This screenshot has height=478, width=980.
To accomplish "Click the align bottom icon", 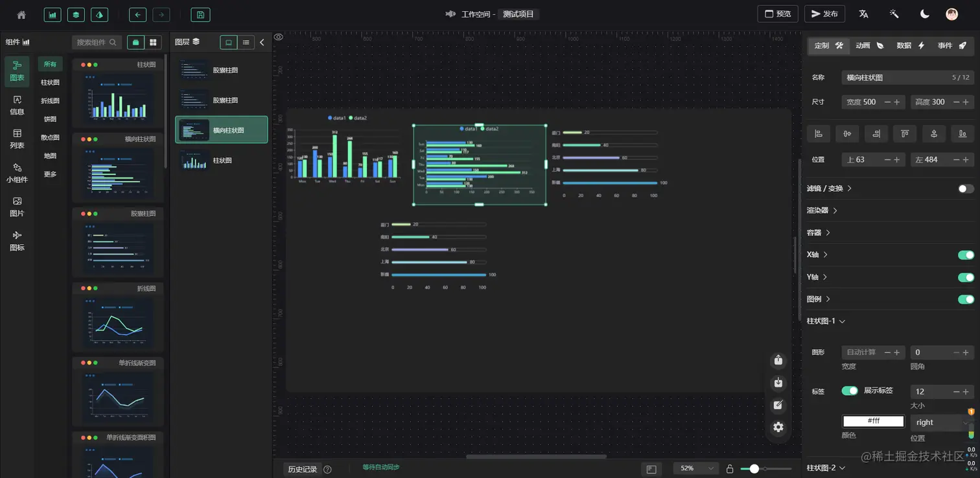I will [x=962, y=133].
